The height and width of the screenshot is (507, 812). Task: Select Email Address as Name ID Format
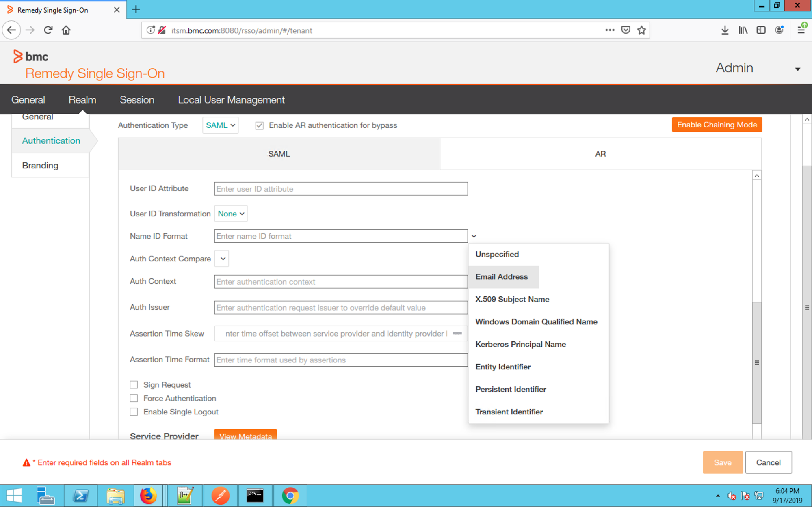click(502, 277)
